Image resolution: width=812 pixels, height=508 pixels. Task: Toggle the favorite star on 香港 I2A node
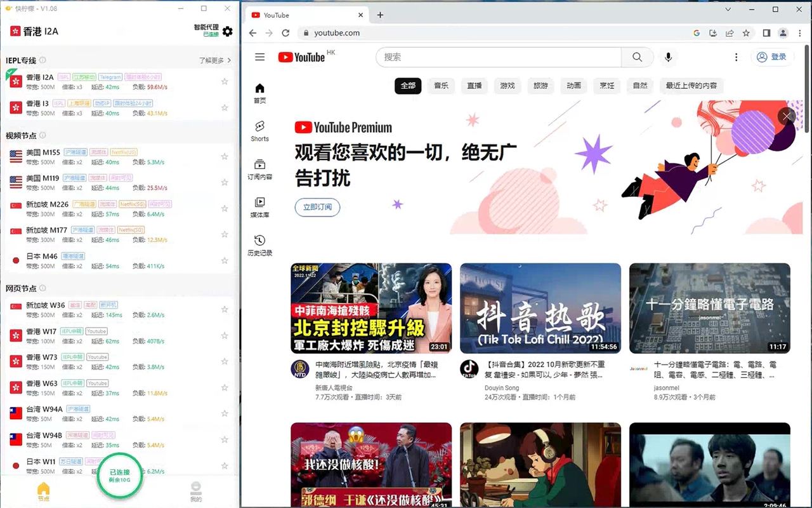point(225,81)
